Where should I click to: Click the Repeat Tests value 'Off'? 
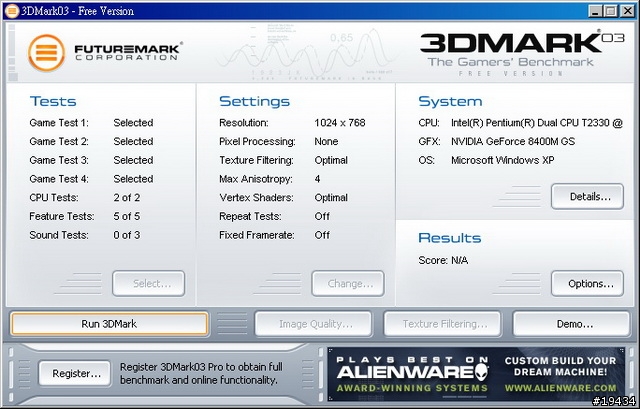point(322,216)
